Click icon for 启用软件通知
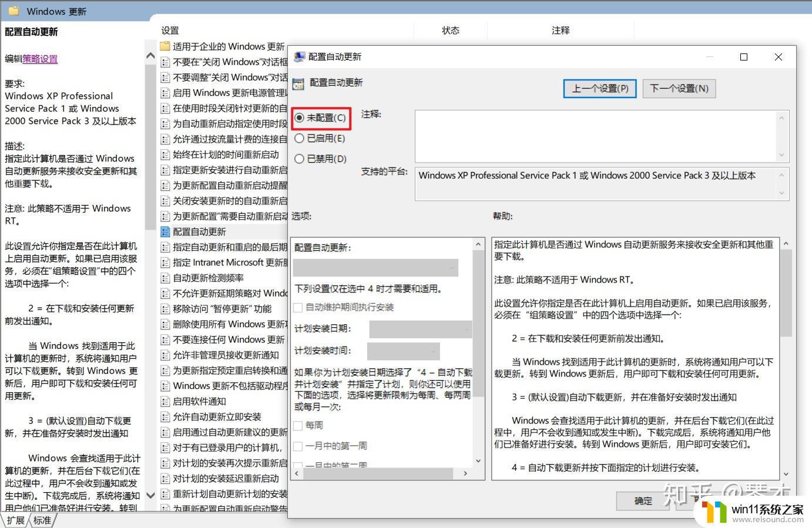The width and height of the screenshot is (812, 528). point(165,402)
